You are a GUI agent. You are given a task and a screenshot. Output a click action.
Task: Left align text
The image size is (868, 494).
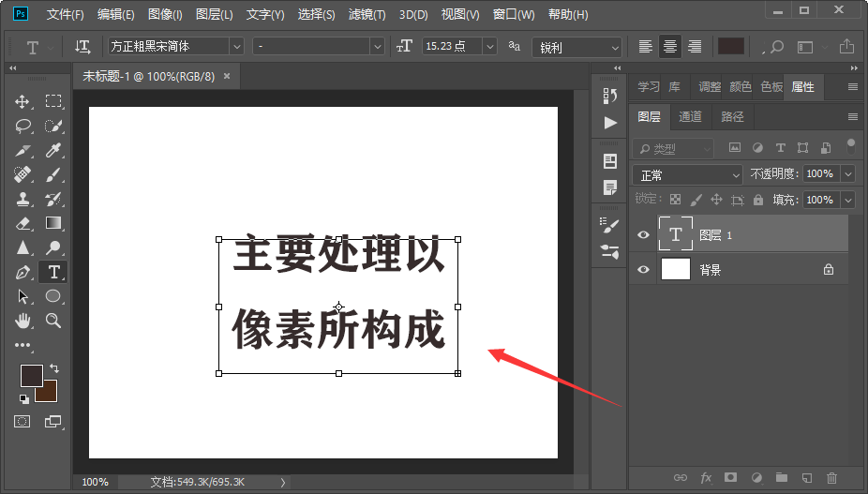[x=646, y=47]
